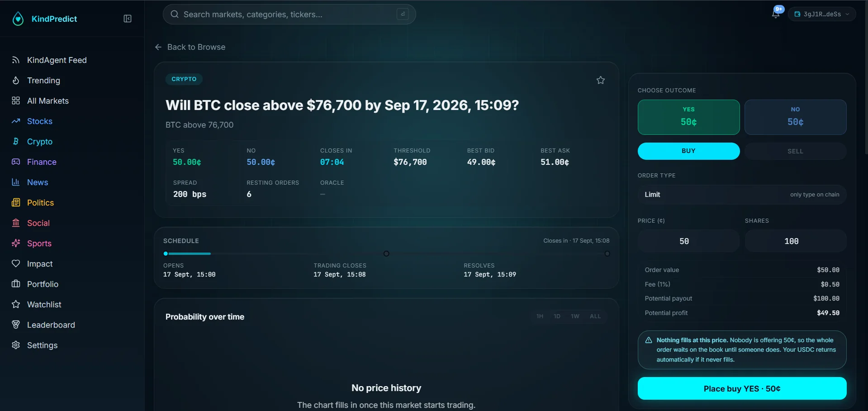Click the KindPredict droplet logo icon
This screenshot has width=868, height=411.
click(18, 19)
